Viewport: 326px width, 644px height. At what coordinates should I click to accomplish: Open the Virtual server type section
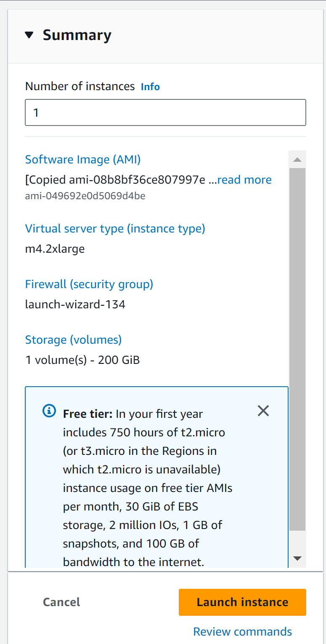pyautogui.click(x=115, y=228)
